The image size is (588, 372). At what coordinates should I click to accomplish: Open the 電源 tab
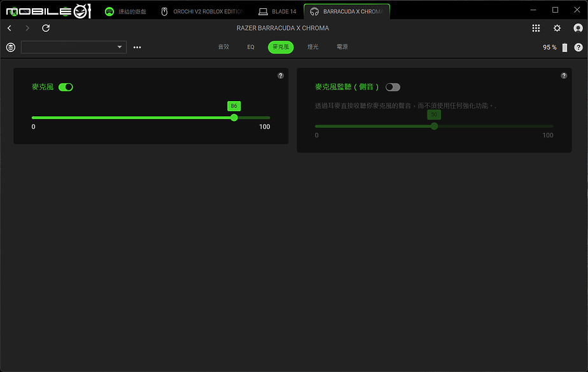coord(342,47)
